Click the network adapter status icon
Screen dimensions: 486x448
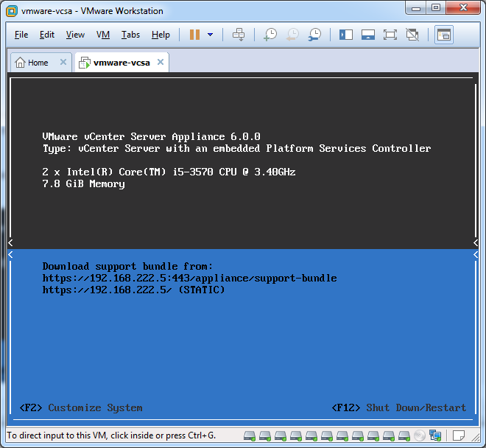(x=435, y=435)
